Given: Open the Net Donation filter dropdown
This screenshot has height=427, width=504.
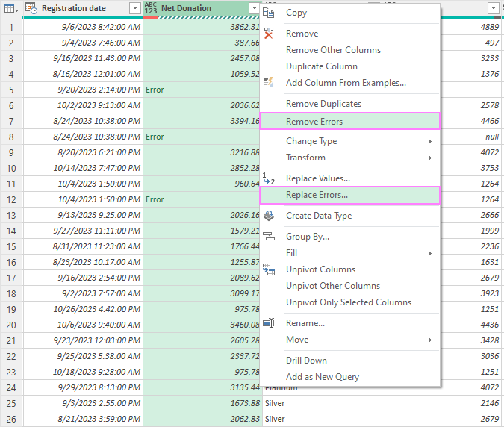Looking at the screenshot, I should (x=255, y=8).
